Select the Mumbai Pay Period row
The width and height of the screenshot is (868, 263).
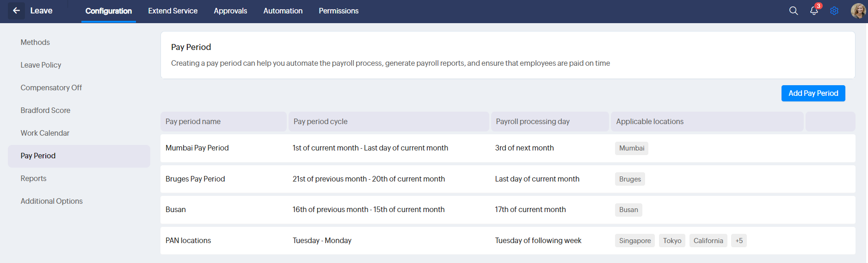[x=197, y=148]
